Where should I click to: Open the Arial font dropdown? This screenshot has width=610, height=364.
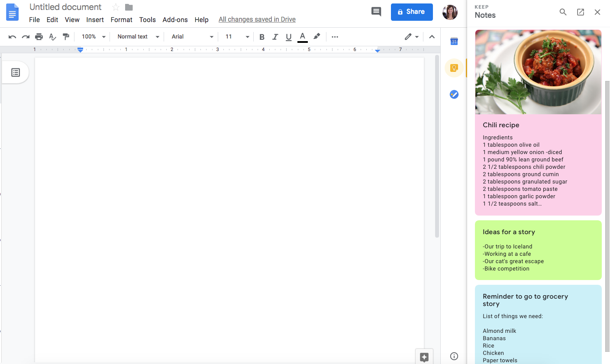click(x=192, y=37)
